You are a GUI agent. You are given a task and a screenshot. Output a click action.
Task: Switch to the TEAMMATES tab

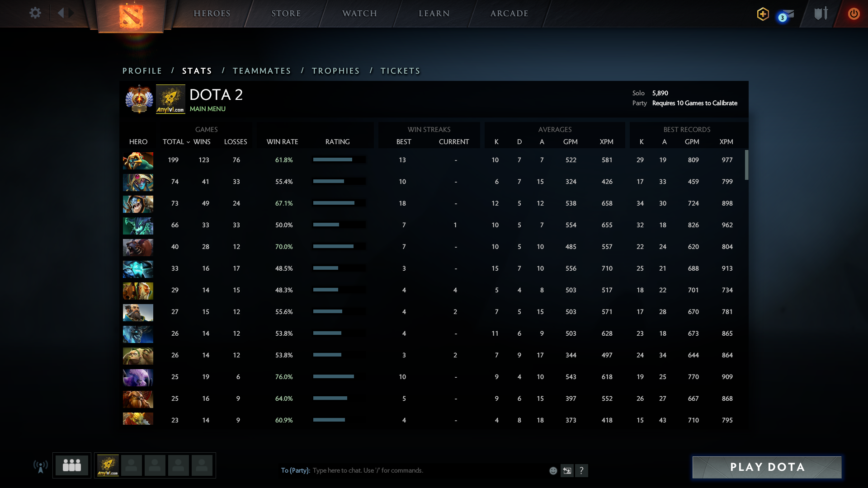(262, 71)
